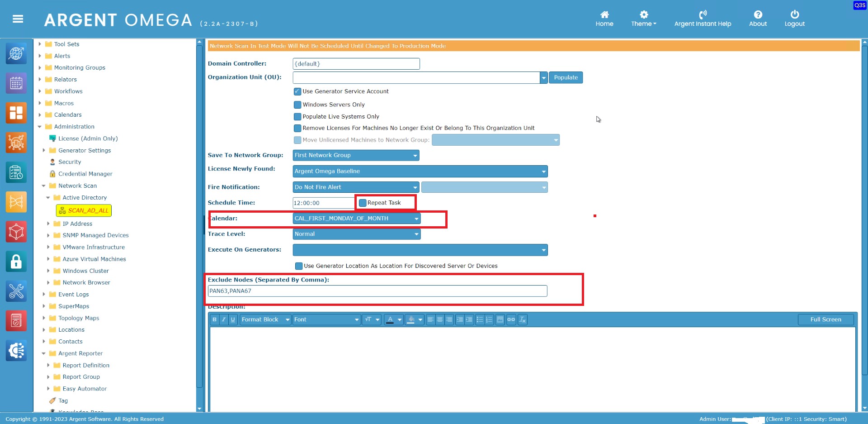Screen dimensions: 868x424
Task: Click the calendar icon in the sidebar
Action: coord(16,83)
